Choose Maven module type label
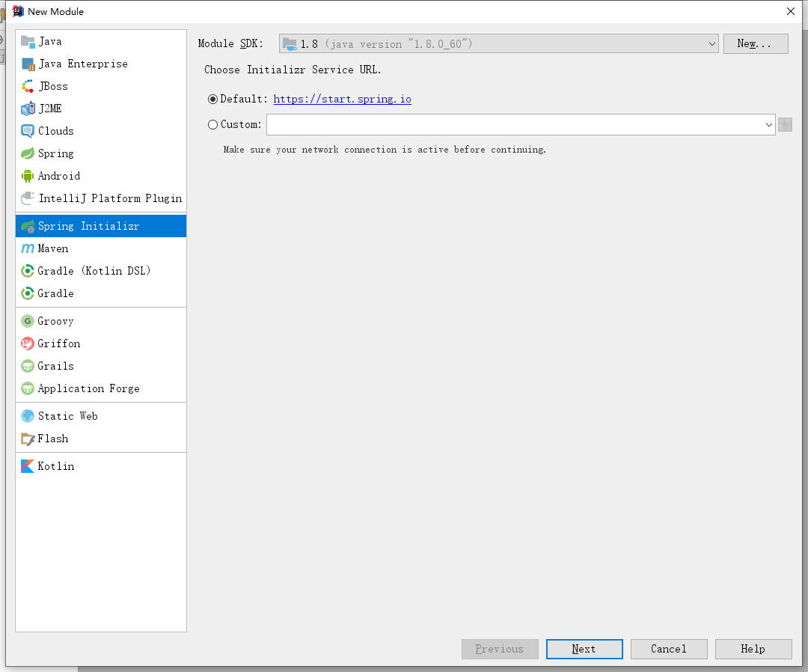This screenshot has width=808, height=672. coord(53,248)
